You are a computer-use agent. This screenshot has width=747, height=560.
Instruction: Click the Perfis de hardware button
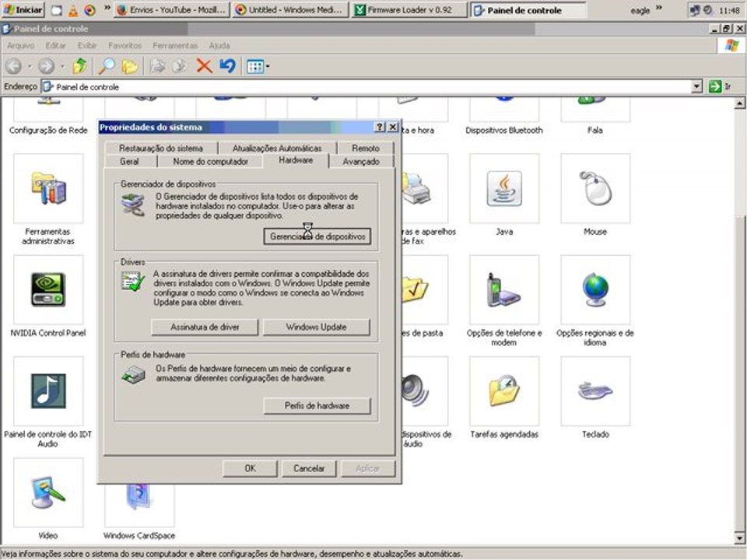[x=317, y=406]
